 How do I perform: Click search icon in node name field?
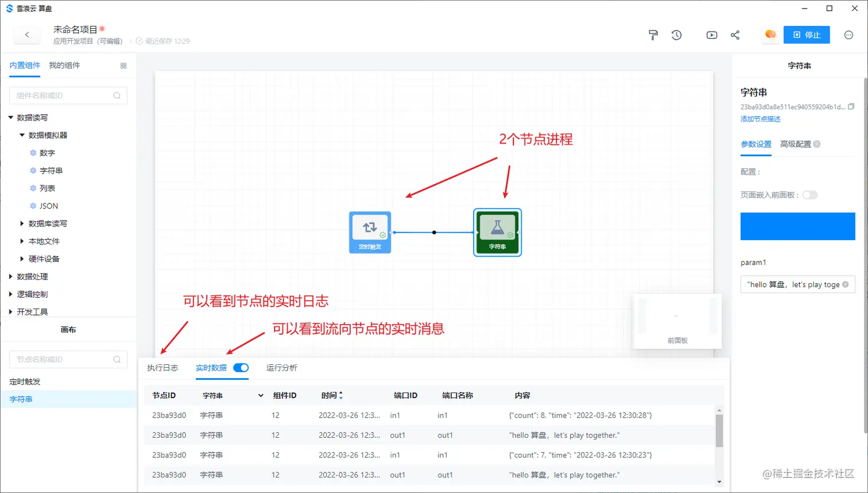pyautogui.click(x=117, y=360)
